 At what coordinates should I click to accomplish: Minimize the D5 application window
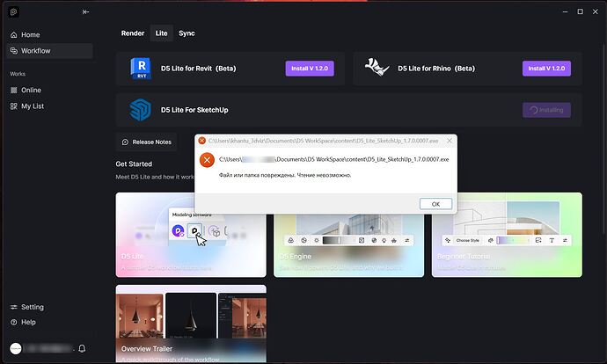tap(565, 11)
